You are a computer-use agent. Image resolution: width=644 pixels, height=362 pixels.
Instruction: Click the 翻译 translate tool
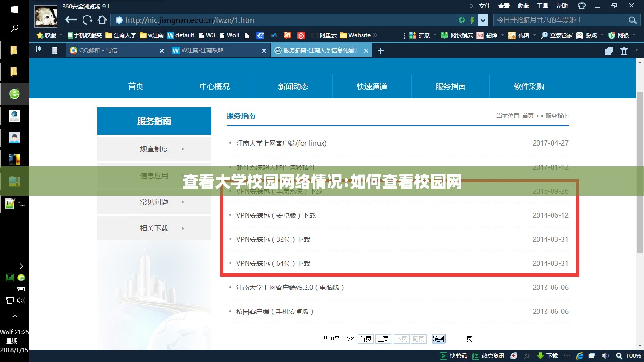point(487,35)
